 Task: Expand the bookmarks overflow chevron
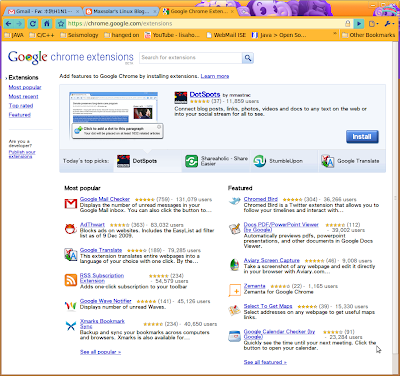pyautogui.click(x=335, y=34)
